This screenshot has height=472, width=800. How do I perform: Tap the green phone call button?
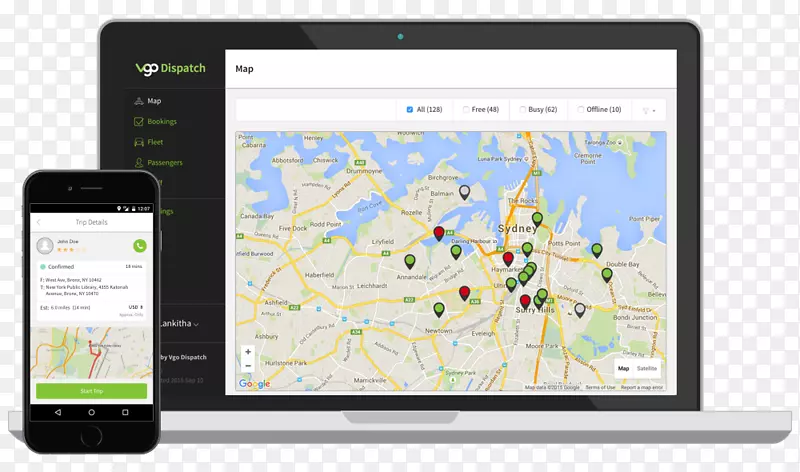140,246
